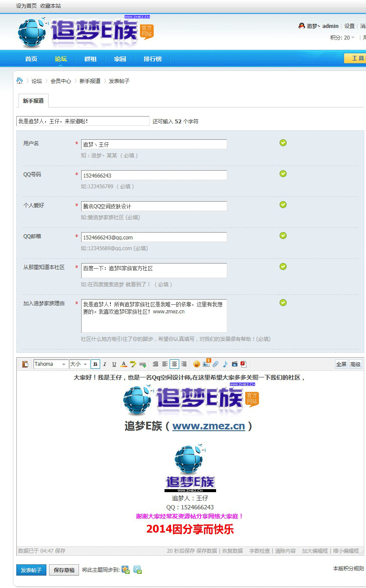Open 本版积分规则 link

pos(348,568)
